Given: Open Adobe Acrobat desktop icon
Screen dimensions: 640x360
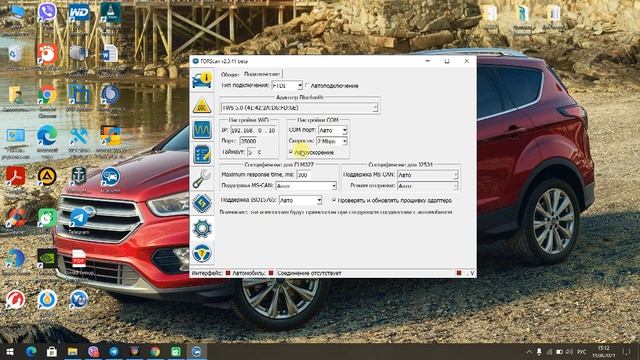Looking at the screenshot, I should tap(16, 176).
